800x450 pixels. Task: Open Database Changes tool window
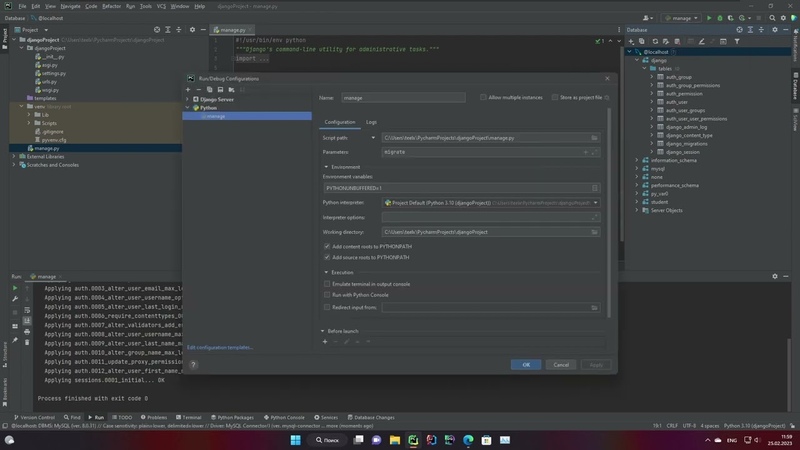click(x=371, y=417)
